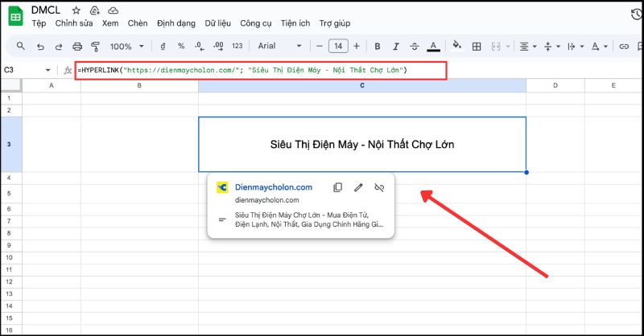Open the Chèn menu

(x=138, y=23)
